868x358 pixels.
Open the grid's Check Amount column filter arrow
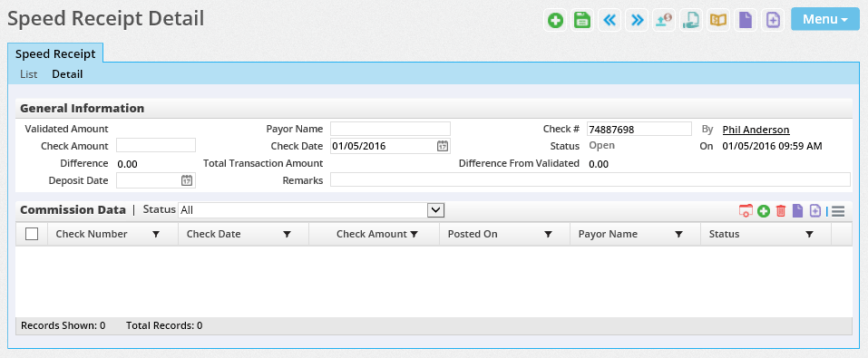pos(414,235)
